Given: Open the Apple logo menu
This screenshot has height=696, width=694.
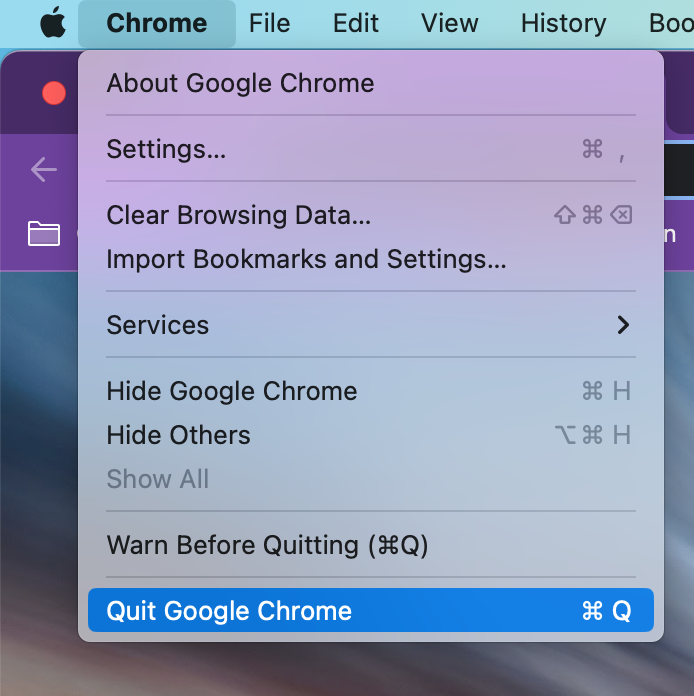Looking at the screenshot, I should click(x=53, y=23).
